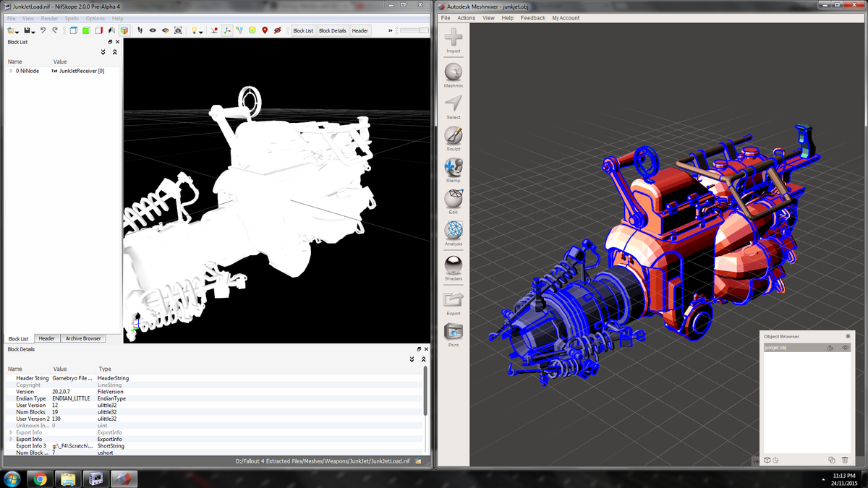The image size is (868, 488).
Task: Collapse all rows in Block List panel
Action: click(x=115, y=52)
